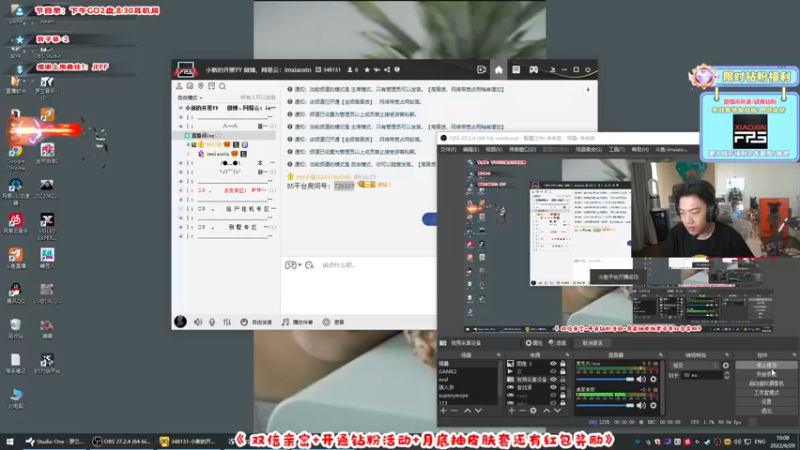Click the location pin icon above YY channel list
Screen dimensions: 800x450
pos(201,86)
